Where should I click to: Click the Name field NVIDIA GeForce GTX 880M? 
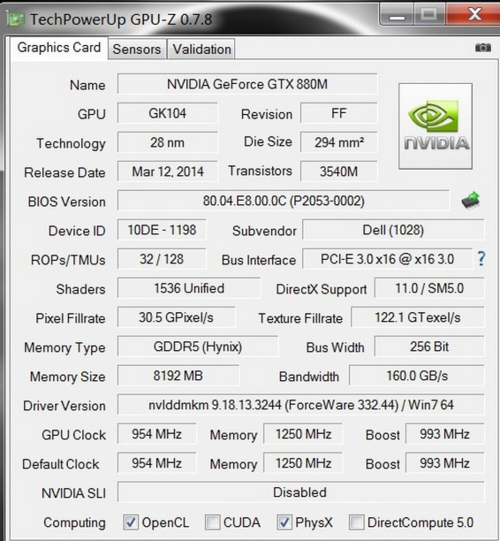247,84
